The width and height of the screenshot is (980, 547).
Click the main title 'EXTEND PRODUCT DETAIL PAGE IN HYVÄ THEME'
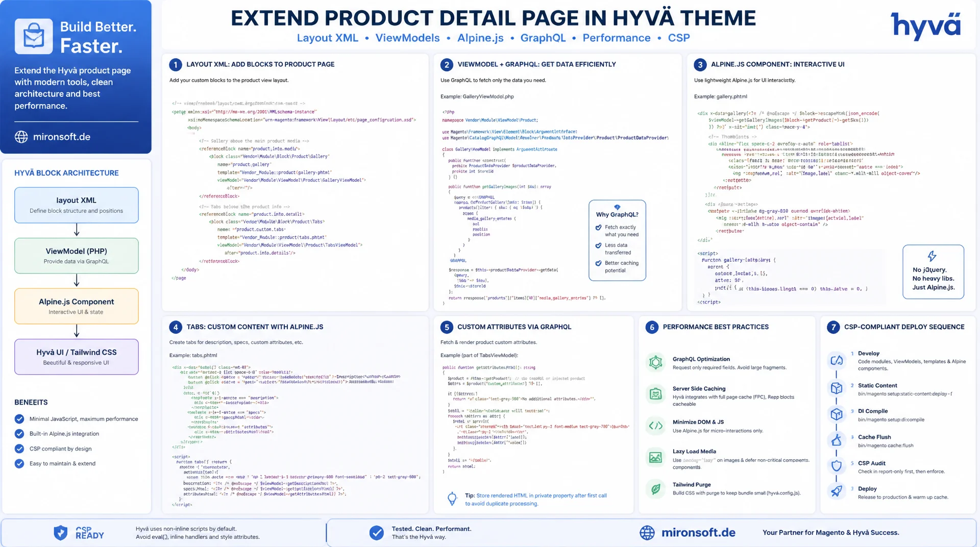tap(493, 18)
